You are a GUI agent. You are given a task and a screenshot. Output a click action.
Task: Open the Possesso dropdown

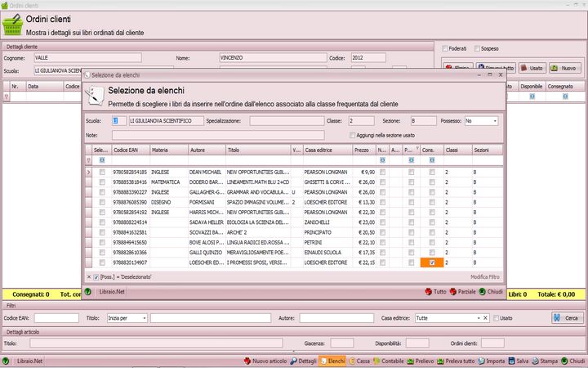[x=495, y=121]
